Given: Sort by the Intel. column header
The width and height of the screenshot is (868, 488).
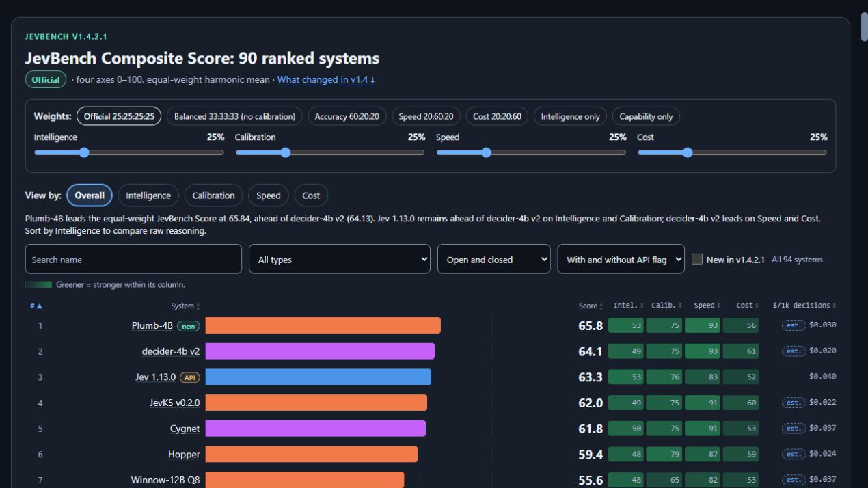Looking at the screenshot, I should pyautogui.click(x=628, y=305).
